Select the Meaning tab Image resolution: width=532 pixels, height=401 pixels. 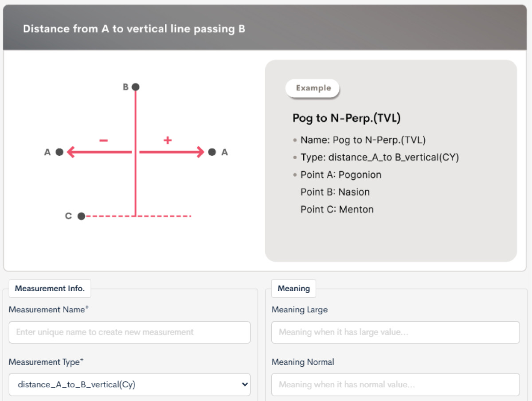point(293,288)
